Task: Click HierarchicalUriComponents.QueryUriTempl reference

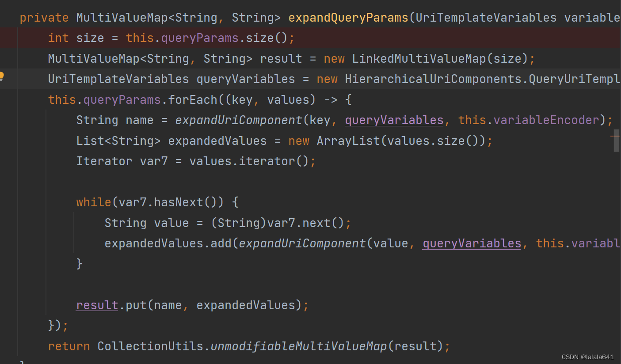Action: tap(482, 79)
